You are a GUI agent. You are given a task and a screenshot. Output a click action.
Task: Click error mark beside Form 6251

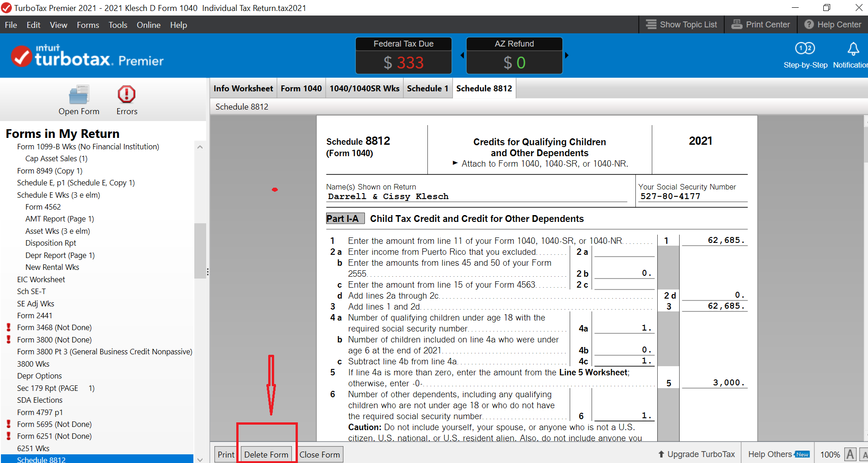8,436
